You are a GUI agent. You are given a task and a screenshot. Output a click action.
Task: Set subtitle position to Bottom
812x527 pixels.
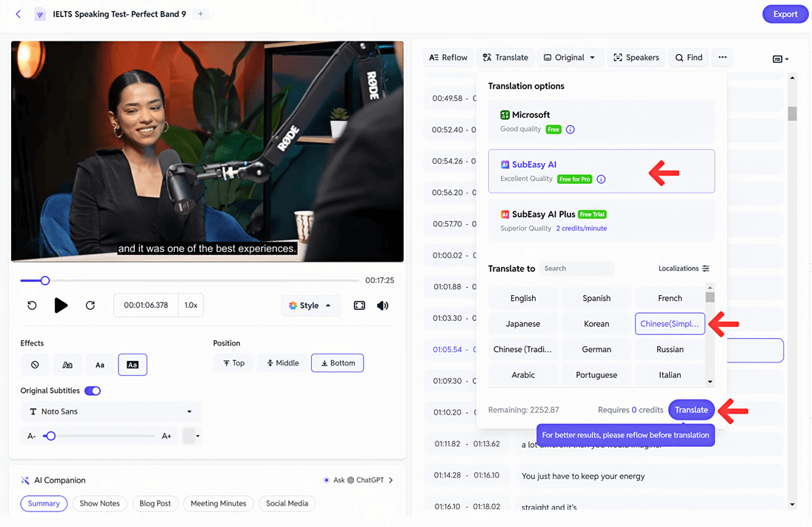coord(337,362)
